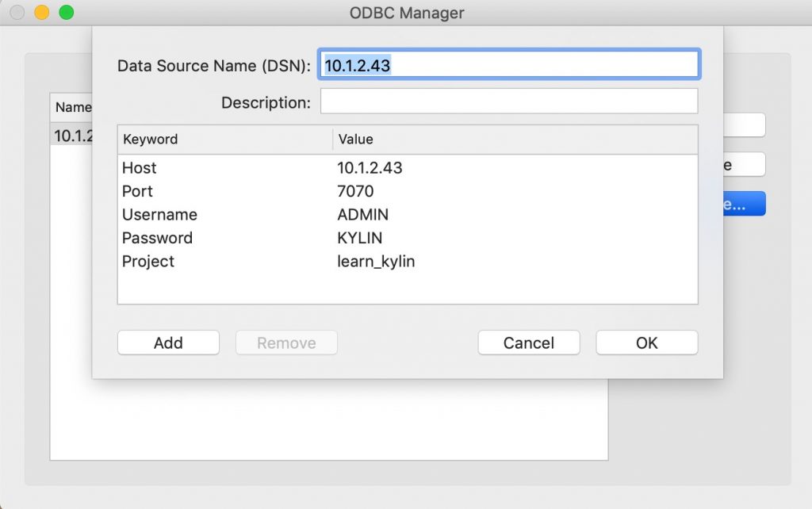812x509 pixels.
Task: Select the Port keyword cell
Action: 137,191
